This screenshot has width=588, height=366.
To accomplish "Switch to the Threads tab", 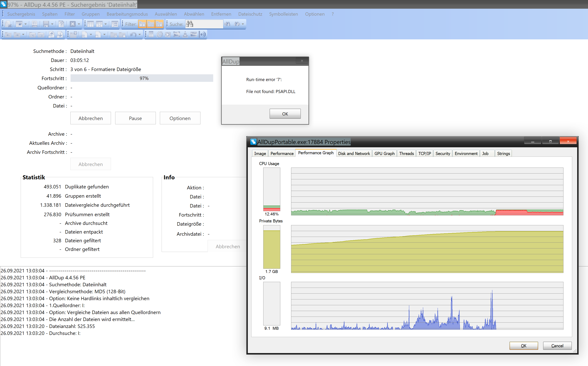I will [406, 153].
